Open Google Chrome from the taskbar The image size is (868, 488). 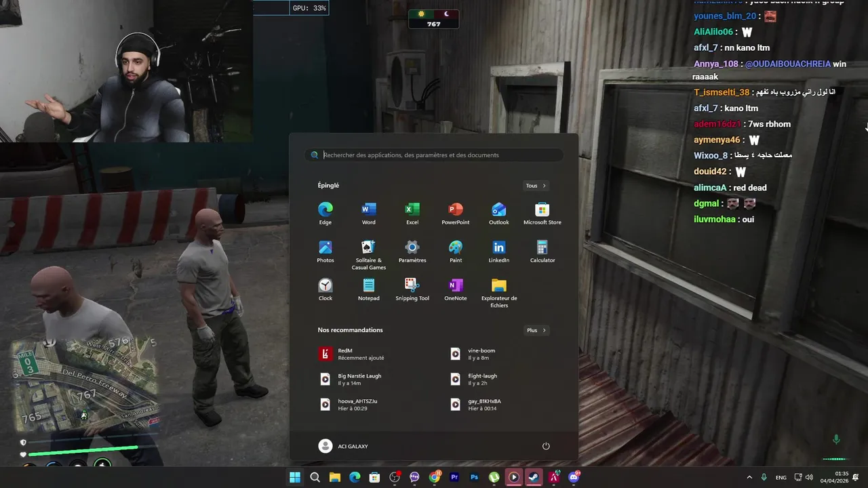pos(435,477)
